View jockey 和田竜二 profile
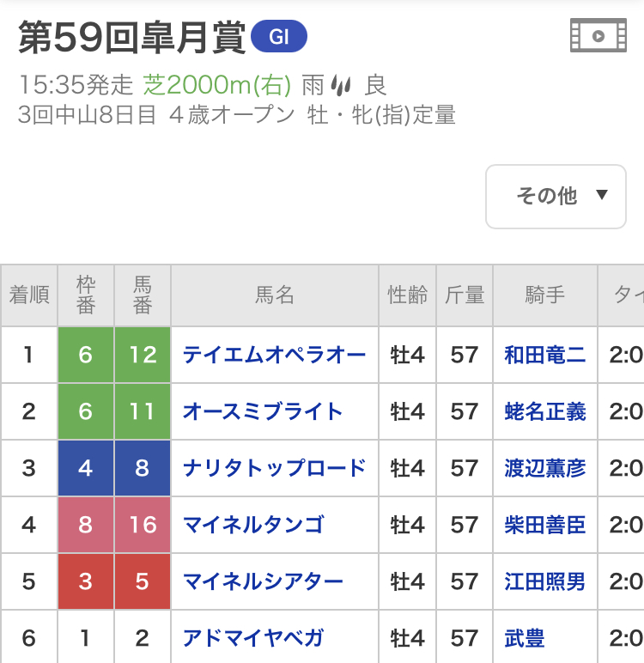 pyautogui.click(x=545, y=355)
